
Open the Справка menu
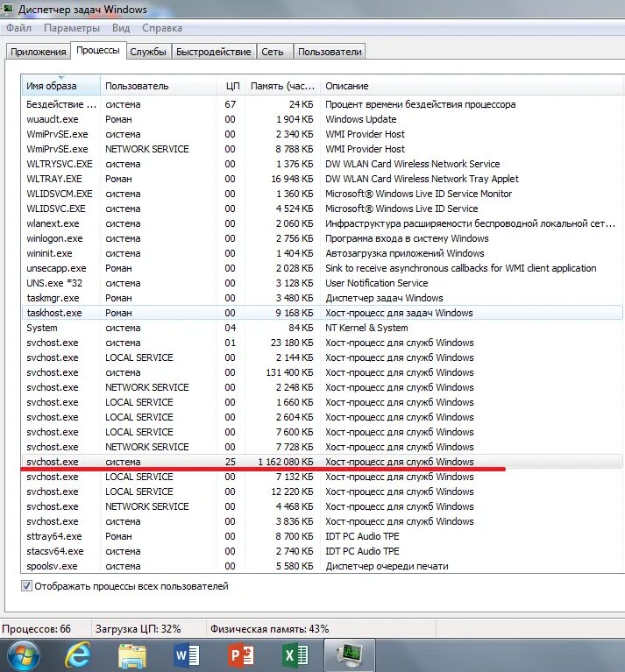point(162,28)
